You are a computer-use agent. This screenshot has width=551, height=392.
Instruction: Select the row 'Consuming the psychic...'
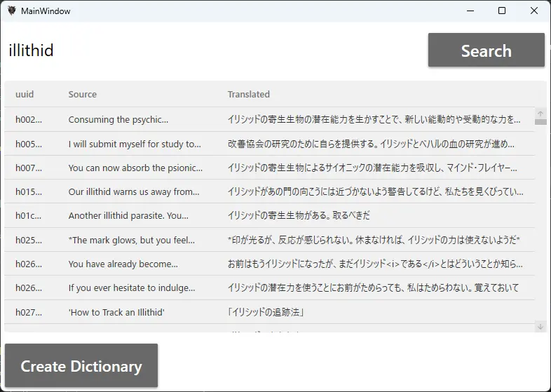118,120
